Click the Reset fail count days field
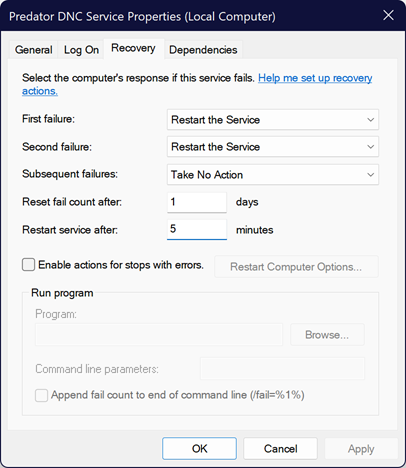Viewport: 406px width, 468px height. pos(197,202)
